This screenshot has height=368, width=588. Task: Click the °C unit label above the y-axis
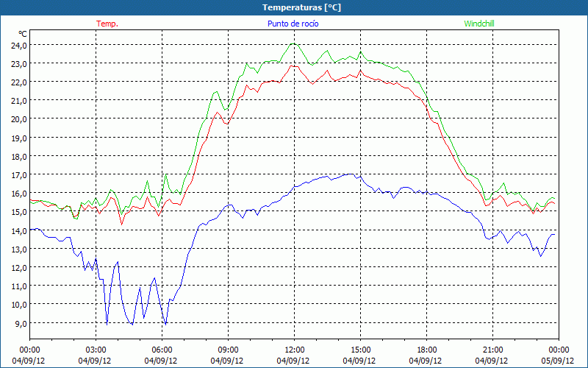coord(23,34)
